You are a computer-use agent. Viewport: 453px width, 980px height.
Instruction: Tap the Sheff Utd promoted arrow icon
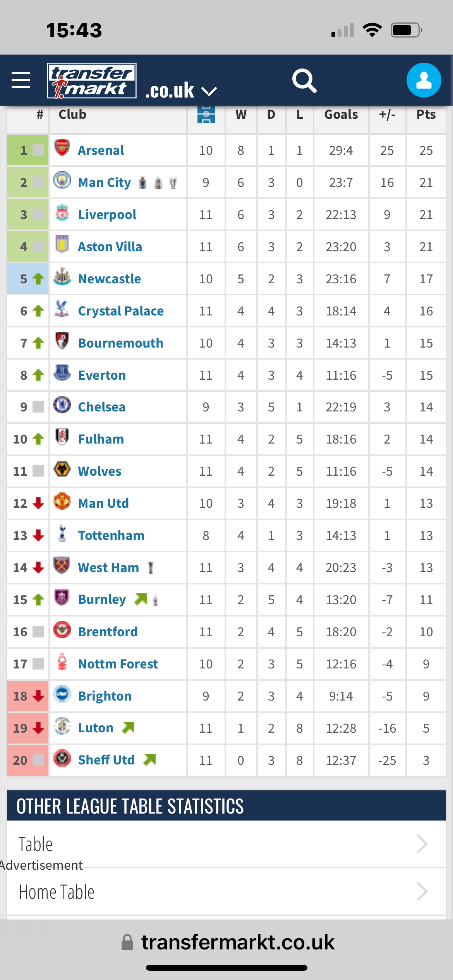[149, 760]
